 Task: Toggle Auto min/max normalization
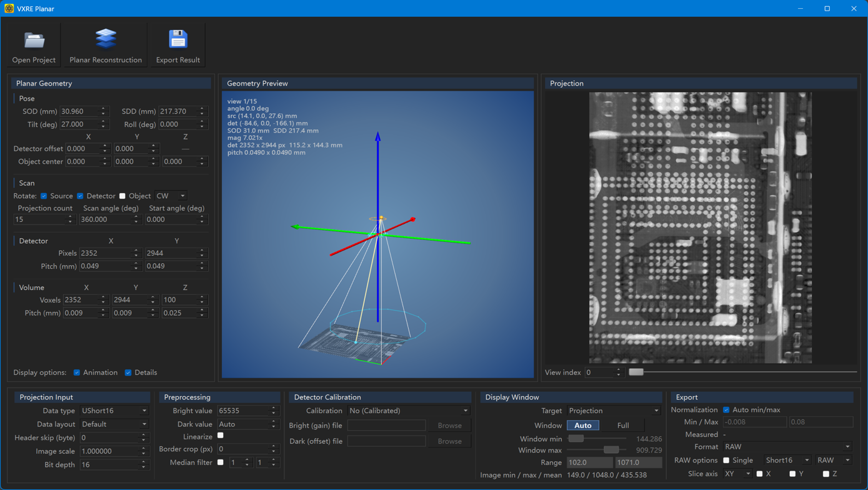tap(726, 410)
